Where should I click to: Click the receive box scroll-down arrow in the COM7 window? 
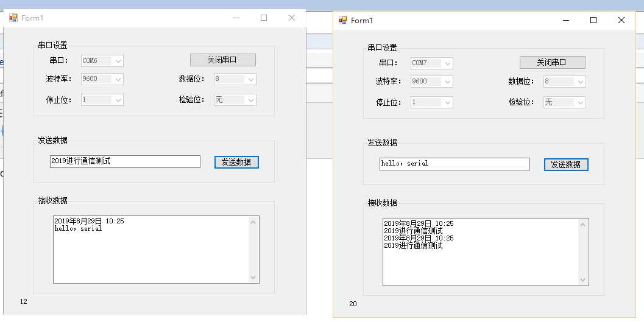pos(582,280)
